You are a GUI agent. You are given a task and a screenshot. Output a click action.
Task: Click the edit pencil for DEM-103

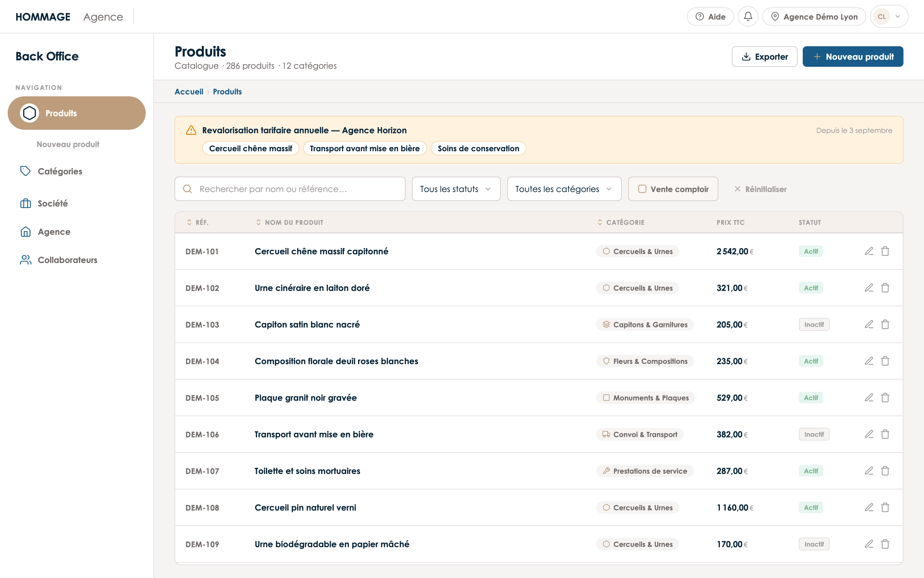point(869,325)
